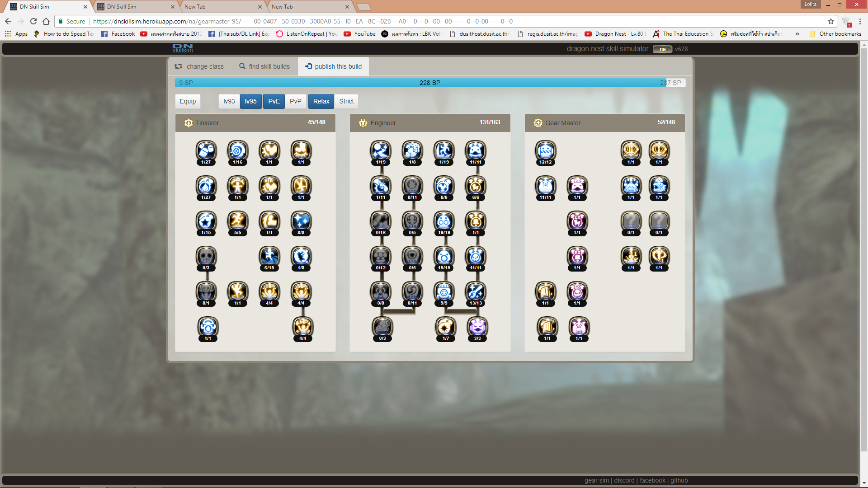Click the Equip button
The height and width of the screenshot is (488, 868).
[x=188, y=101]
